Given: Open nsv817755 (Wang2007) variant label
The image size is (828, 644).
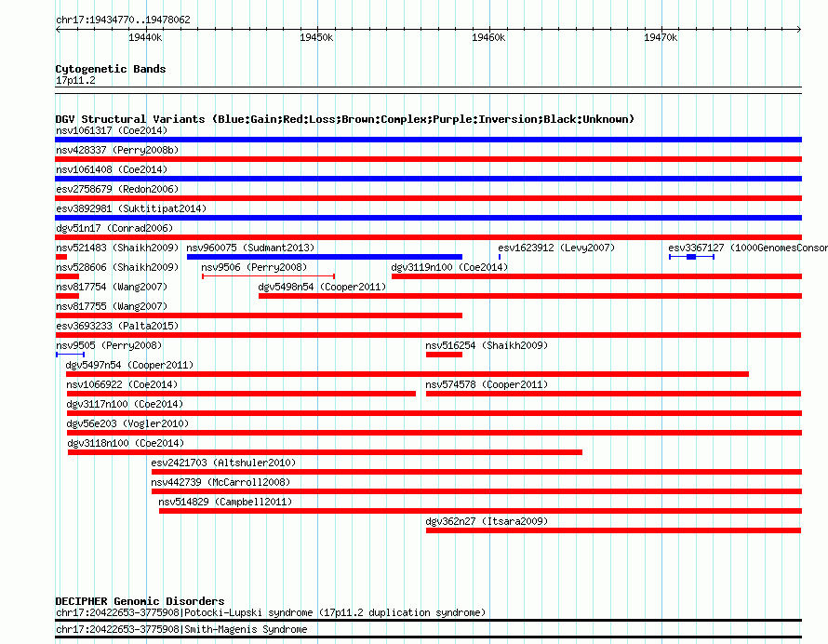Looking at the screenshot, I should coord(112,306).
